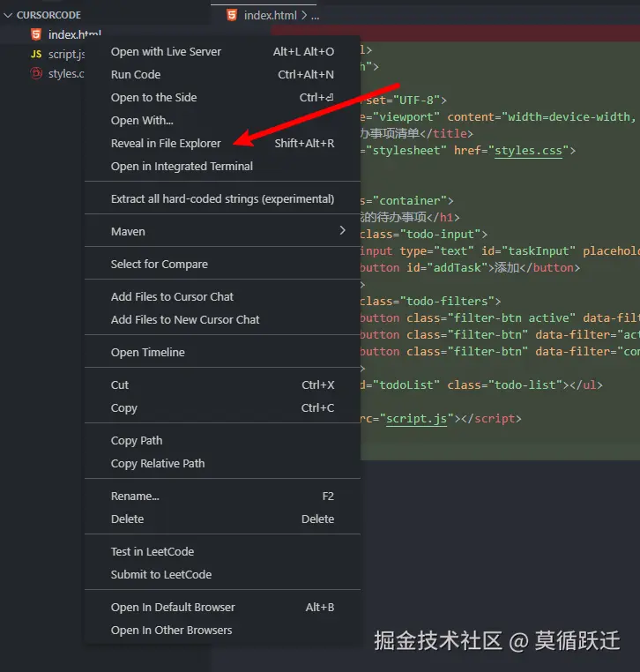The height and width of the screenshot is (672, 640).
Task: Click the "todo-list" class value in code
Action: click(x=525, y=385)
